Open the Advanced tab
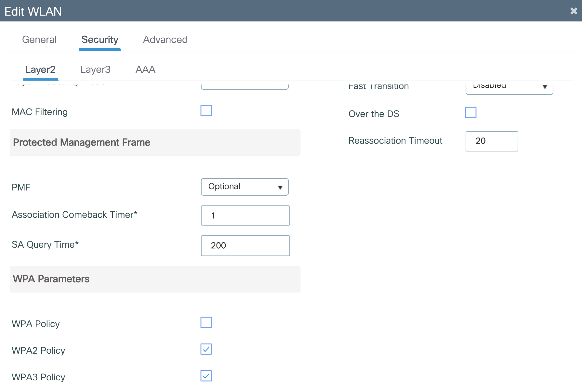The width and height of the screenshot is (582, 392). (165, 40)
